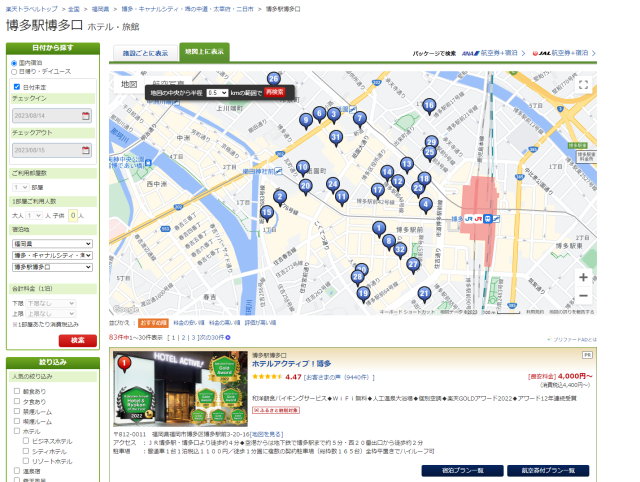640x482 pixels.
Task: Open ANA flight plus stay package link
Action: point(493,53)
